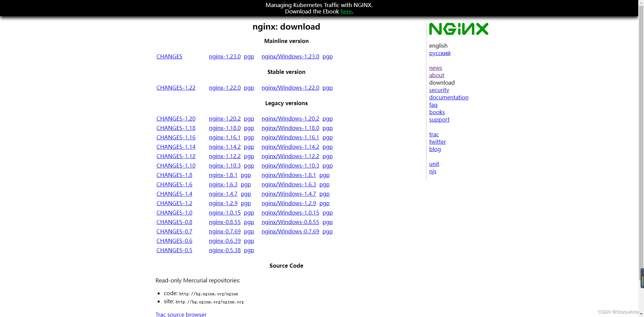Open unit link in sidebar
The image size is (644, 317).
click(x=434, y=164)
